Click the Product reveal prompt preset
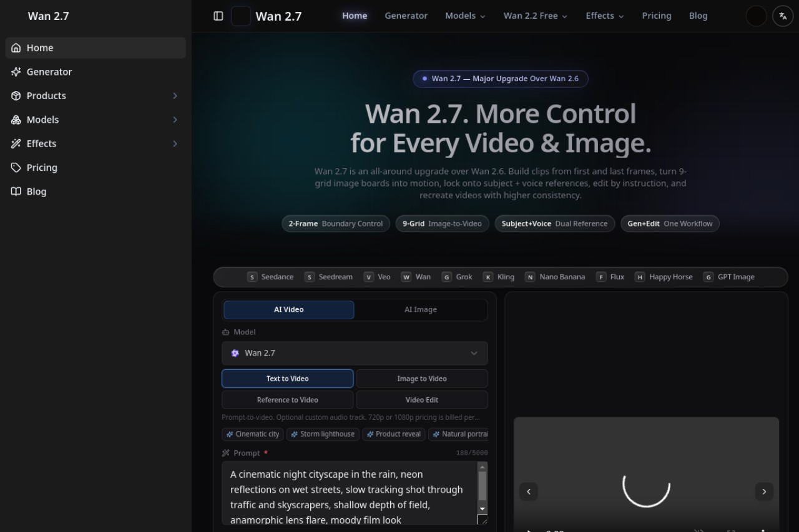The height and width of the screenshot is (532, 799). (x=393, y=434)
